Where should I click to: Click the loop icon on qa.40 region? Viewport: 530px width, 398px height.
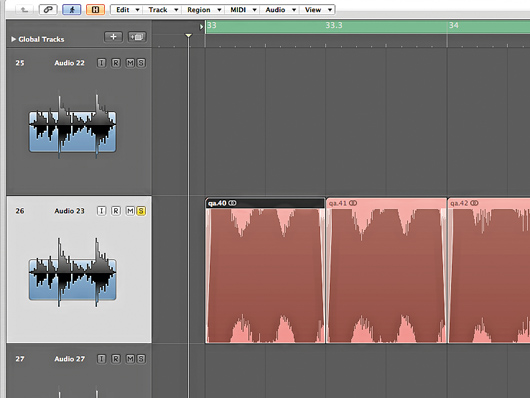233,203
